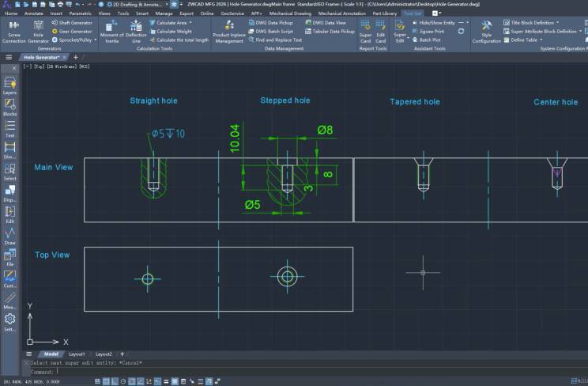Open Layers panel in left sidebar

[x=9, y=85]
